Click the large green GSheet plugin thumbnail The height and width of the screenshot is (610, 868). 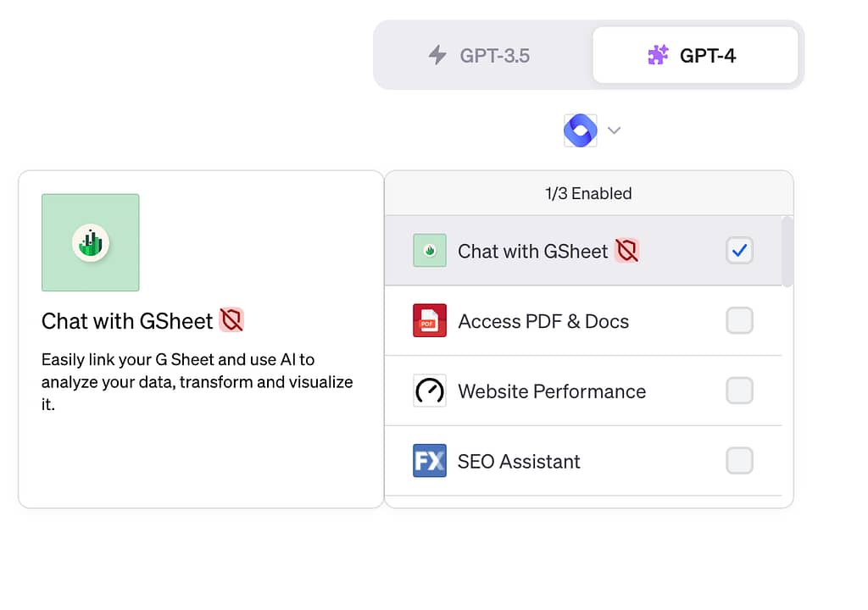point(91,242)
